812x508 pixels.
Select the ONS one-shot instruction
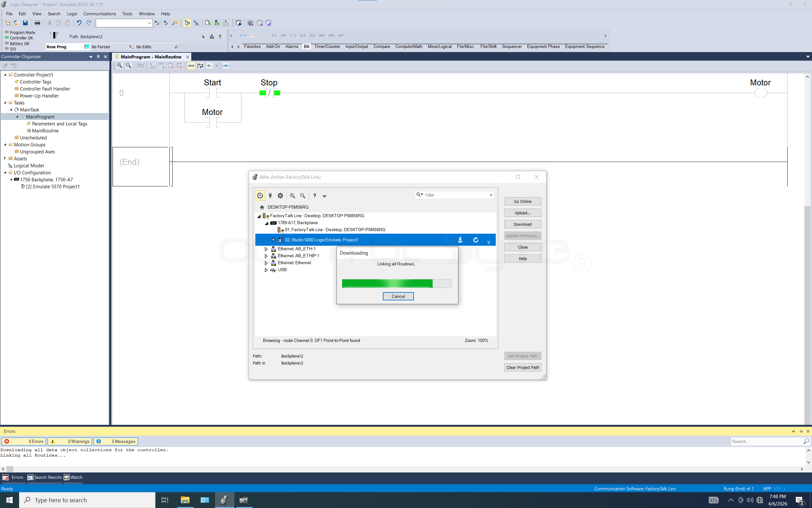pyautogui.click(x=321, y=35)
